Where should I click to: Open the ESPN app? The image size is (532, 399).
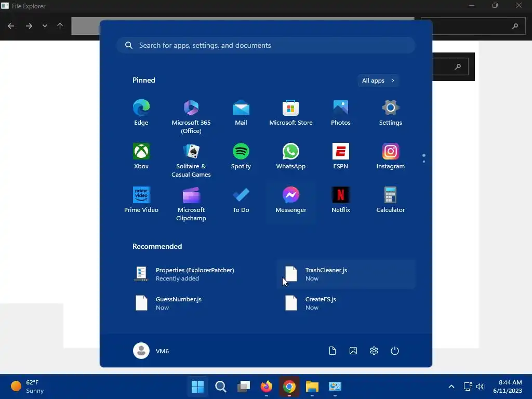pos(341,156)
